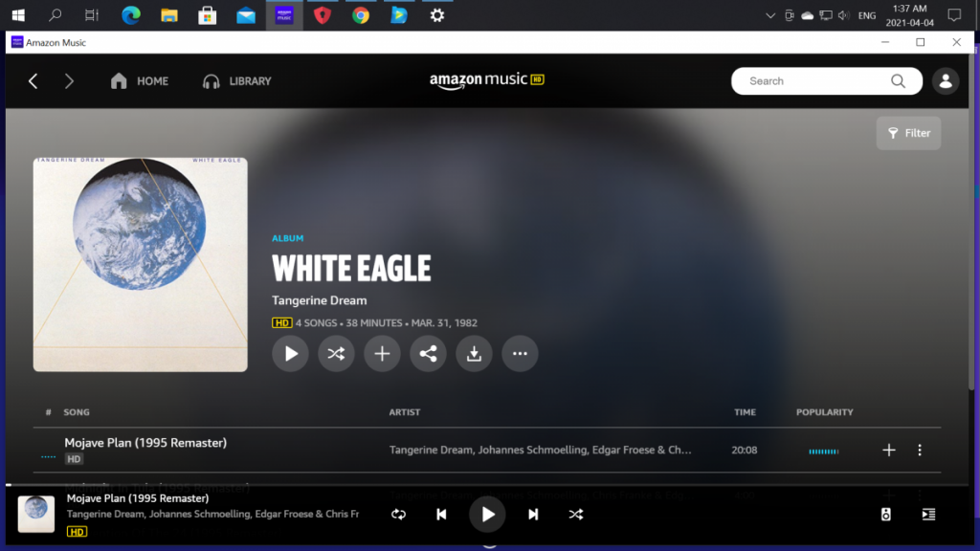980x551 pixels.
Task: Open the Filter button
Action: coord(909,133)
